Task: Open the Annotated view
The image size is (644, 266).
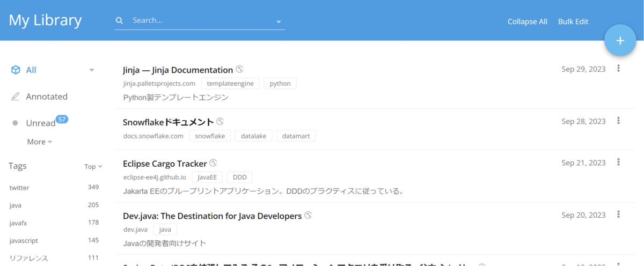Action: 47,97
